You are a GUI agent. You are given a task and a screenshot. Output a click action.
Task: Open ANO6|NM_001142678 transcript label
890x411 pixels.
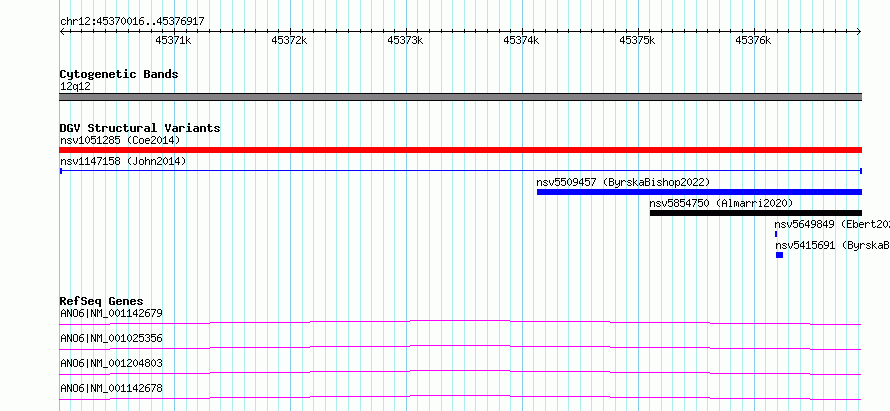(111, 389)
